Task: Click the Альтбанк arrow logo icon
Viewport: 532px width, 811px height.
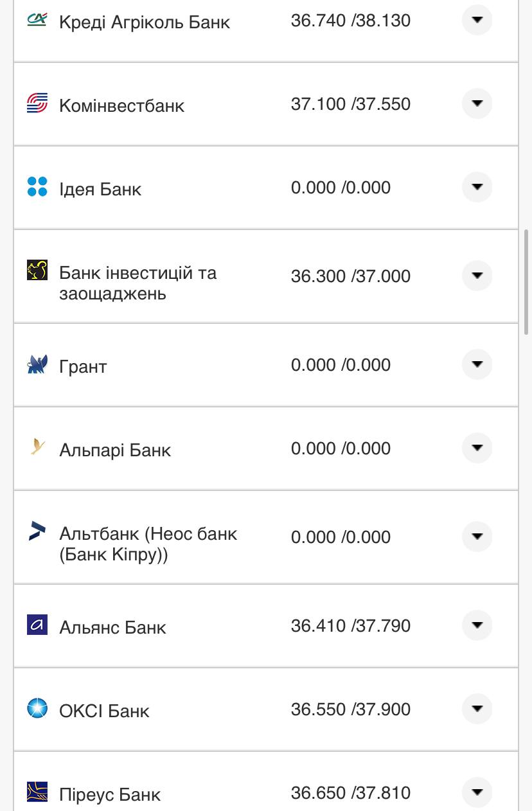Action: click(37, 531)
